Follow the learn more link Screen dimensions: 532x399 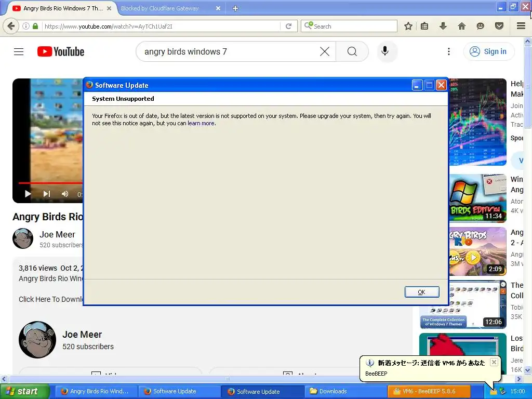pyautogui.click(x=201, y=123)
